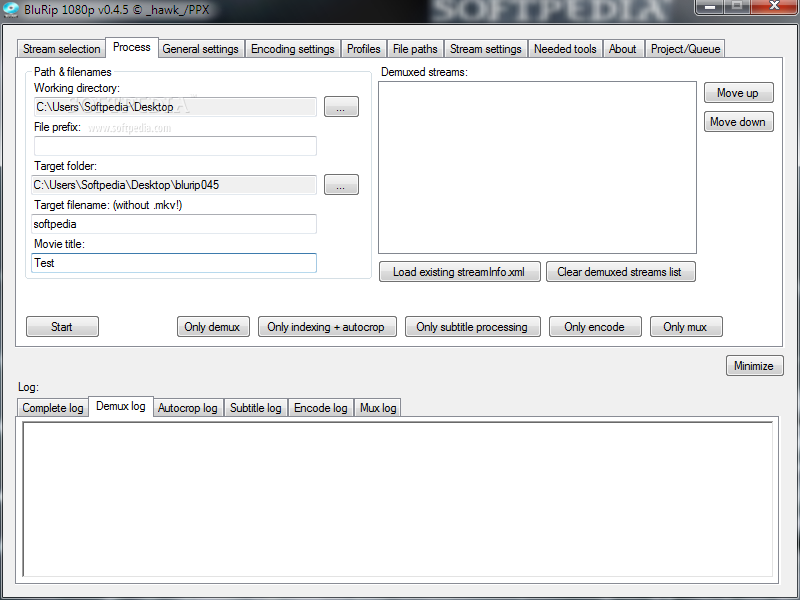
Task: Focus the File prefix input field
Action: coord(176,146)
